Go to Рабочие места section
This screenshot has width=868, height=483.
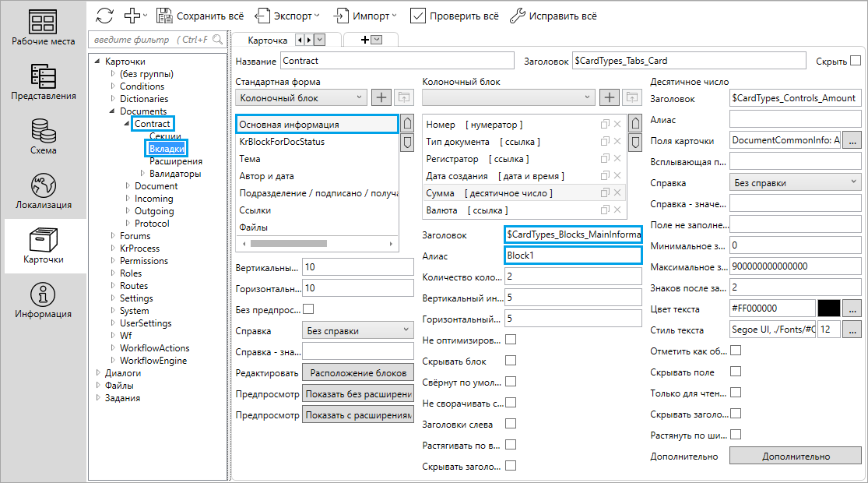click(44, 28)
